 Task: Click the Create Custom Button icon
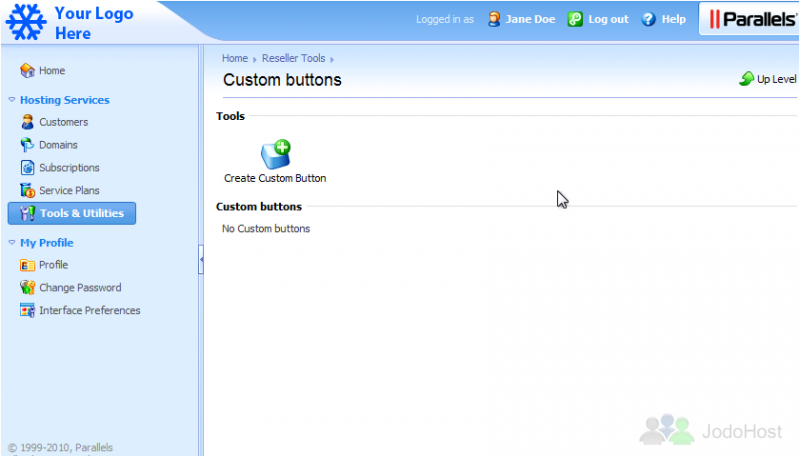point(276,154)
